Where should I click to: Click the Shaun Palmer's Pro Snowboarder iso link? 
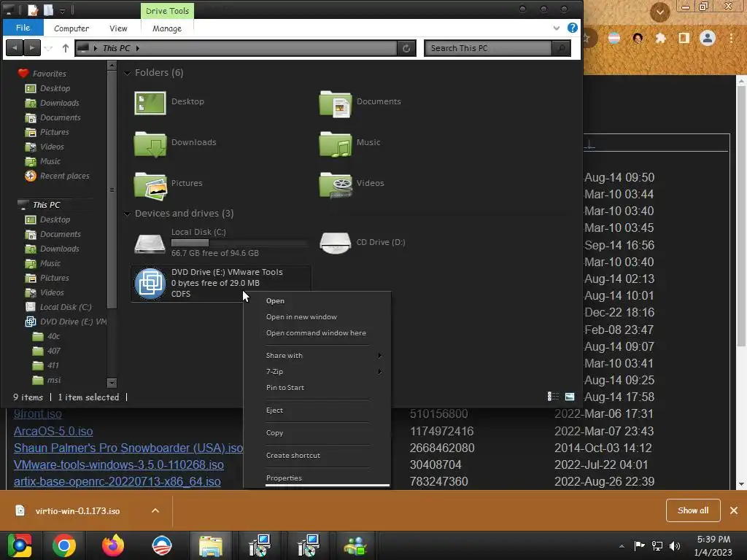coord(128,448)
